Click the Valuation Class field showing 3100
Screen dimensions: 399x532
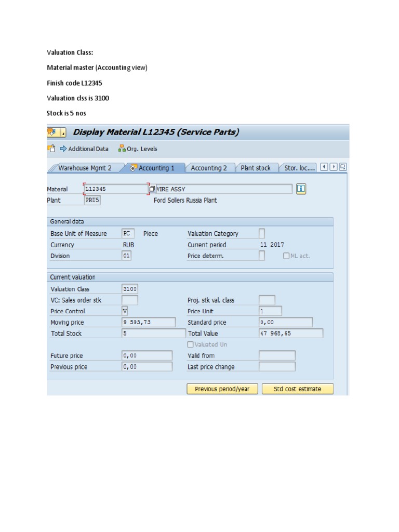click(130, 289)
